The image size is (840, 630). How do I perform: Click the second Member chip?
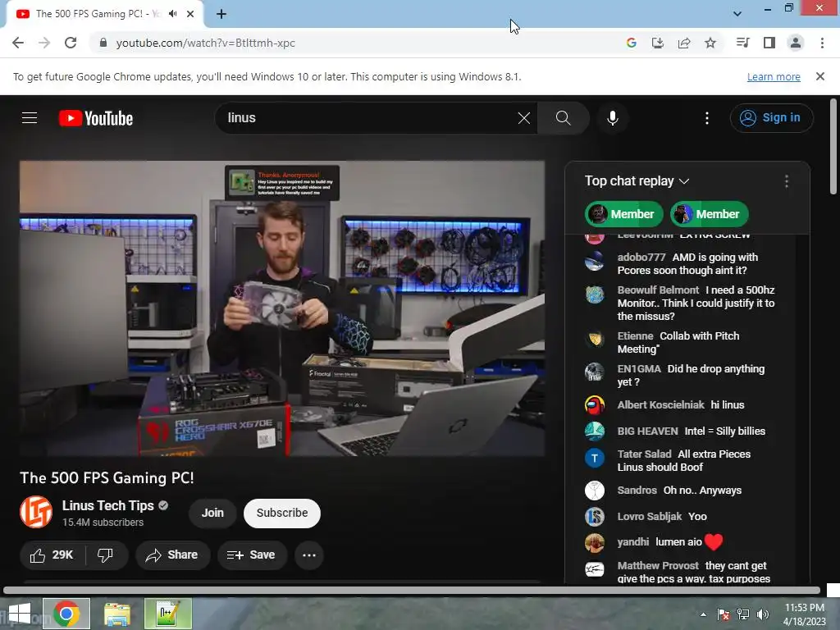coord(709,214)
